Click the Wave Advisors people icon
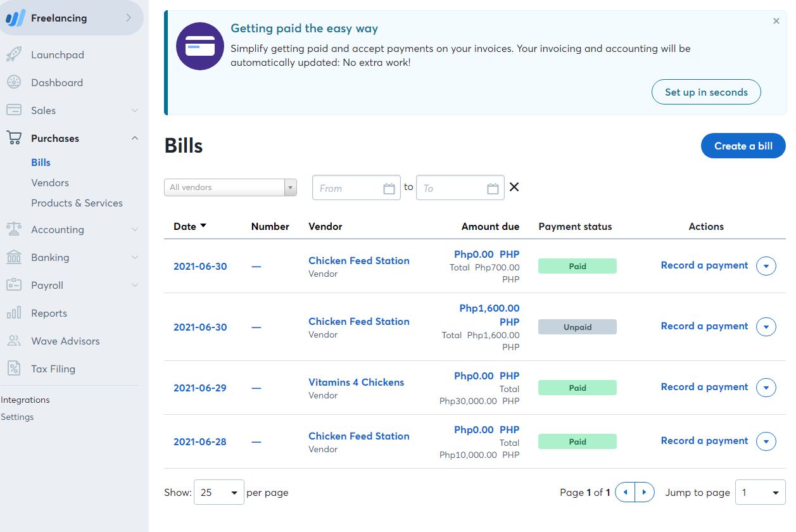Image resolution: width=796 pixels, height=532 pixels. [14, 341]
